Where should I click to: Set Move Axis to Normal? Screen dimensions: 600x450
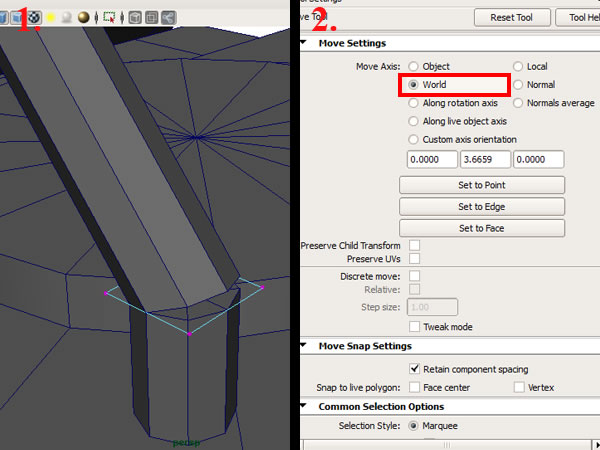[x=518, y=85]
